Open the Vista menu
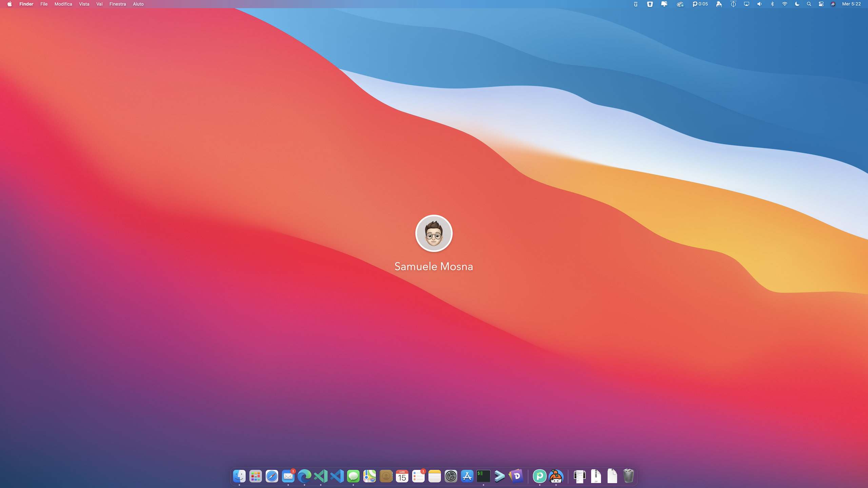The height and width of the screenshot is (488, 868). click(84, 4)
